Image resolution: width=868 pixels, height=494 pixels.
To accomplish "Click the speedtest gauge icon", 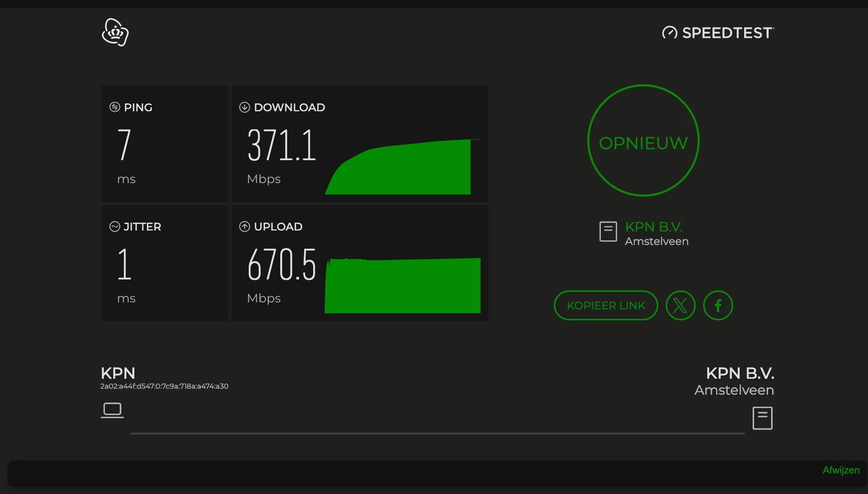I will click(x=670, y=33).
